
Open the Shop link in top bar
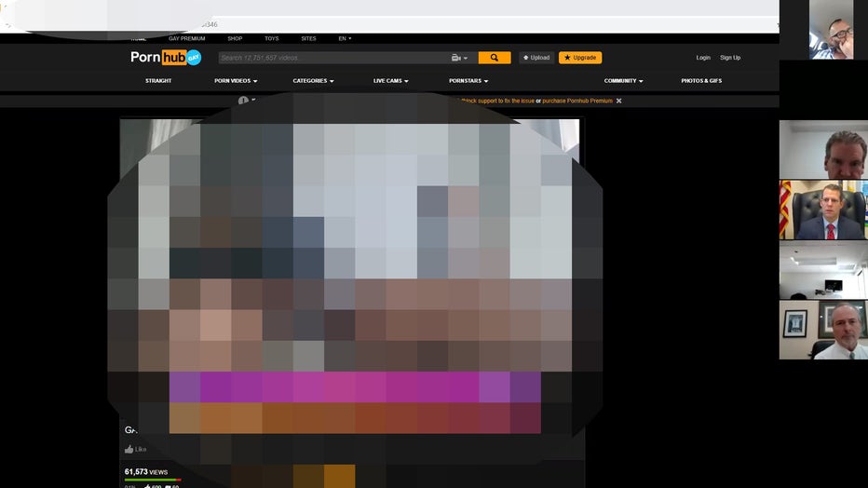coord(235,39)
